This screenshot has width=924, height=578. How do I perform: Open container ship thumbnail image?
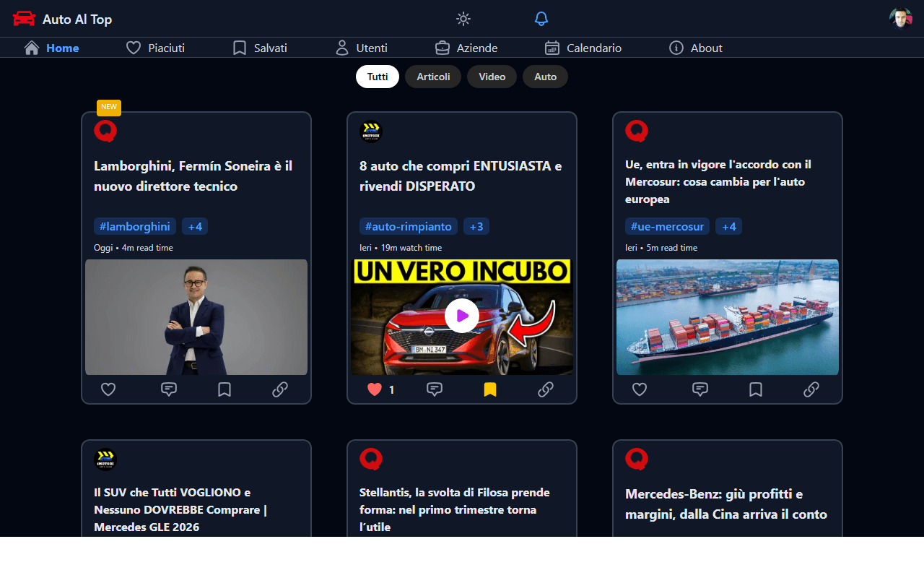tap(728, 317)
